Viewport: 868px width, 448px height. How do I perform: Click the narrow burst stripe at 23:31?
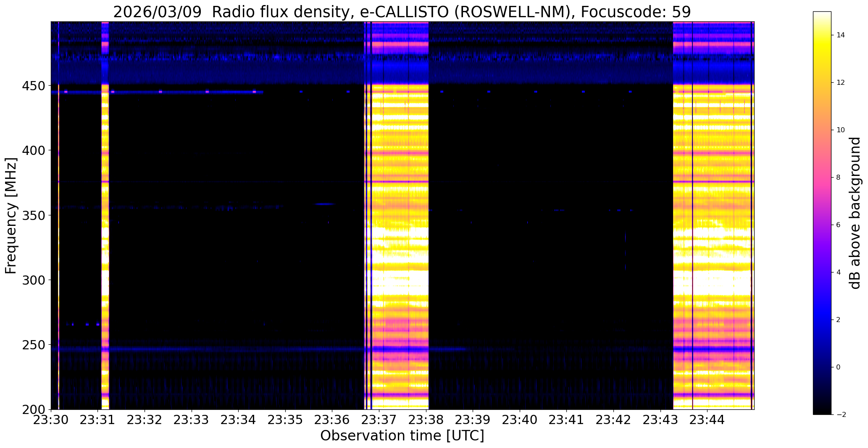[x=105, y=215]
